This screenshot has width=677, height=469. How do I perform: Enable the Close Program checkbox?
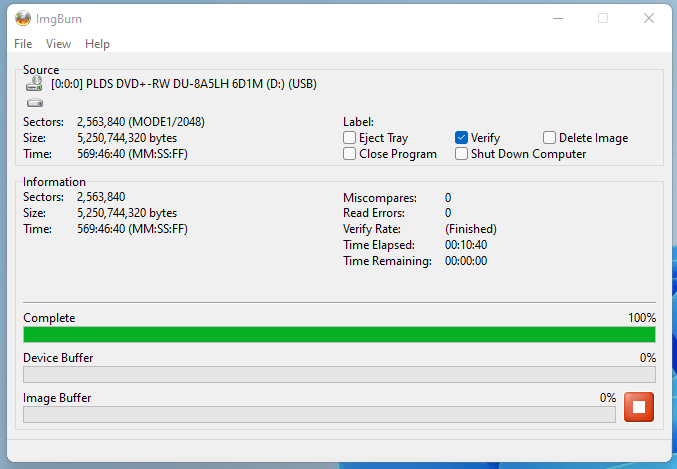point(349,154)
